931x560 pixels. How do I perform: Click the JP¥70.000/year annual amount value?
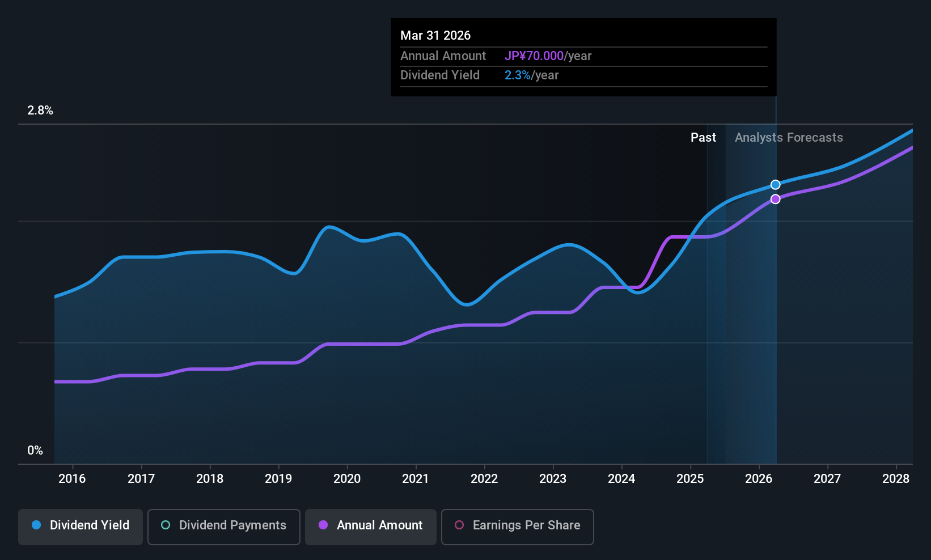[548, 56]
